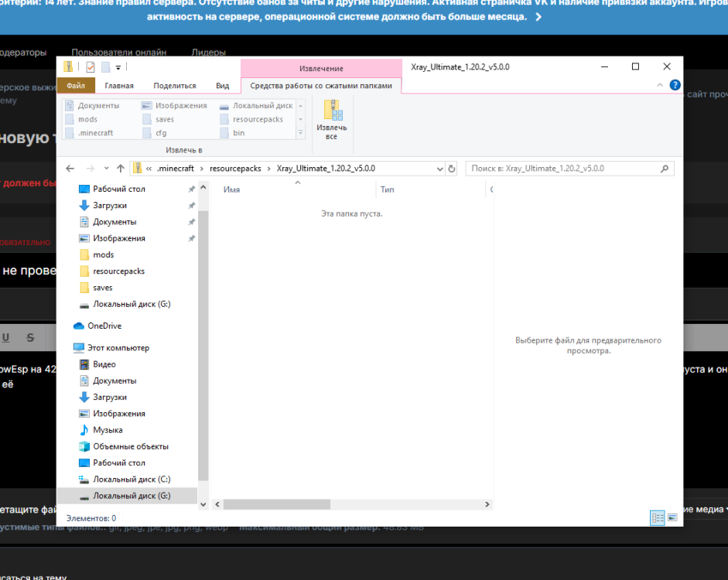Click the navigation pane scroll up arrow
The width and height of the screenshot is (728, 580).
[x=203, y=187]
